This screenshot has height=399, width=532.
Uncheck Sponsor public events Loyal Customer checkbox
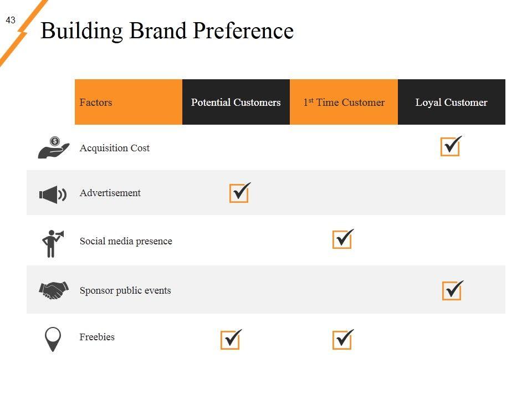click(452, 290)
